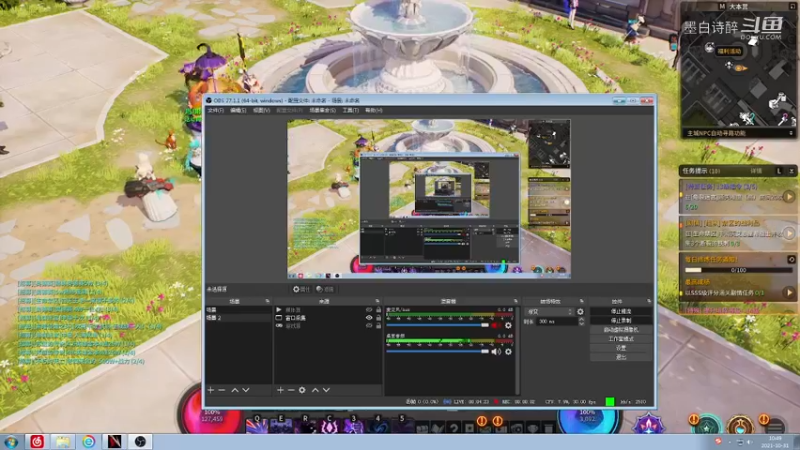This screenshot has height=450, width=800.
Task: Mute desktop audio with the speaker icon
Action: coord(496,352)
